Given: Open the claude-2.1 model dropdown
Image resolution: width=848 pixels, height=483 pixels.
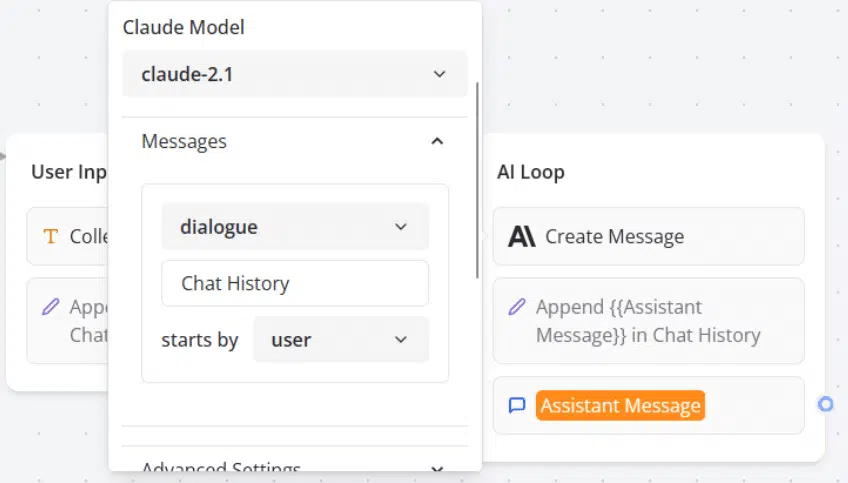Looking at the screenshot, I should coord(295,74).
